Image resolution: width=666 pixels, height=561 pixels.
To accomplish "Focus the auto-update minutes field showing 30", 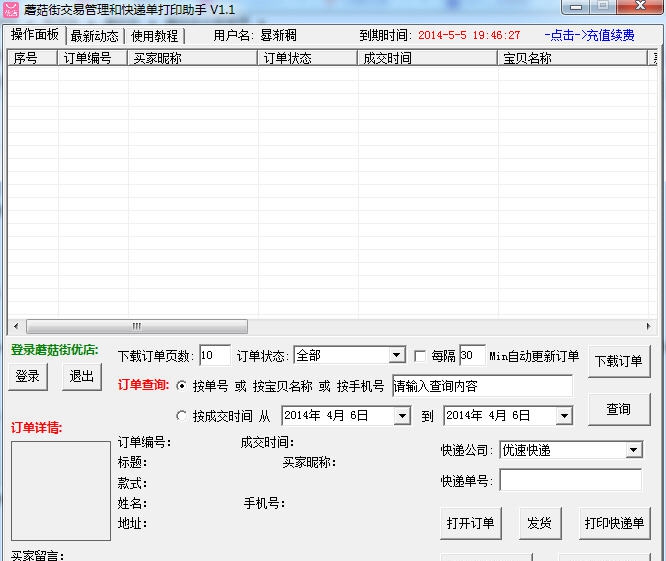I will (472, 355).
